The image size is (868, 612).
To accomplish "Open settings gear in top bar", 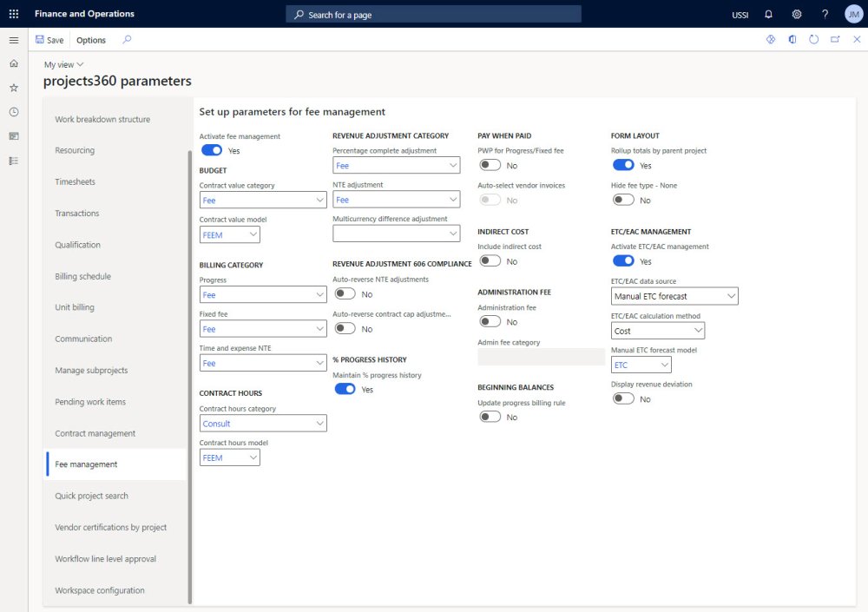I will [797, 15].
